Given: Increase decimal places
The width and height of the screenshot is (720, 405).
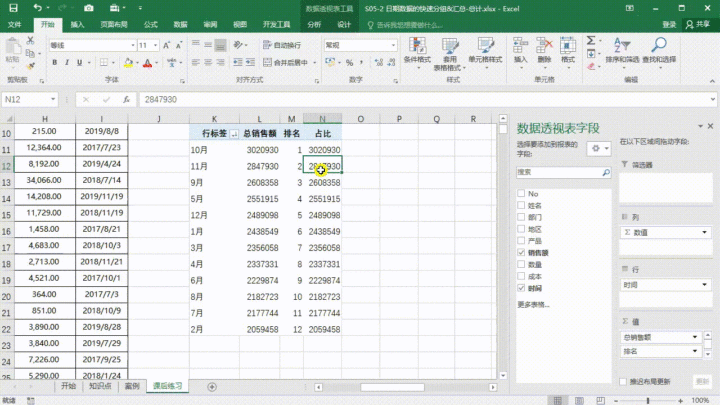Looking at the screenshot, I should [379, 62].
